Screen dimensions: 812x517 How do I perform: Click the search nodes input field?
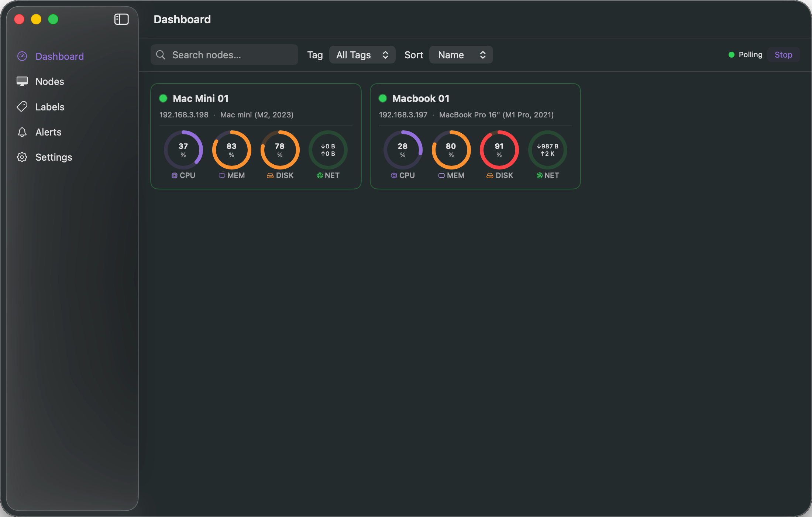tap(224, 55)
